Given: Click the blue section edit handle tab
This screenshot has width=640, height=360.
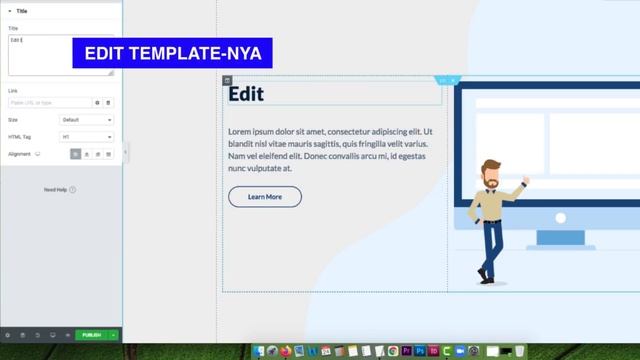Looking at the screenshot, I should (447, 80).
